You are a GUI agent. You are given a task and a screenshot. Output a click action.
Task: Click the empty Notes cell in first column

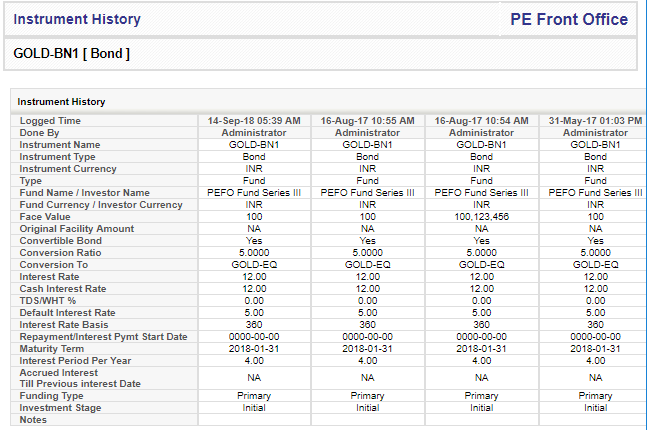pos(254,420)
